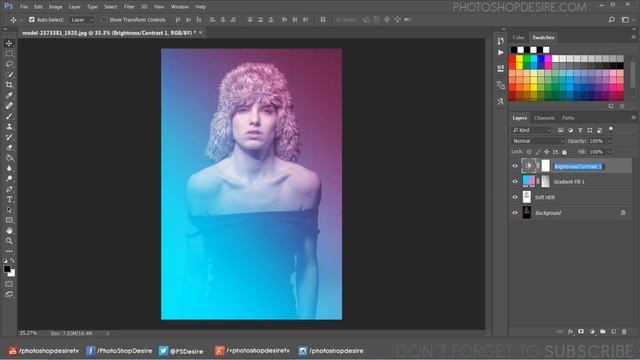Screen dimensions: 640x360
Task: Delete layer with trash icon
Action: (x=624, y=331)
